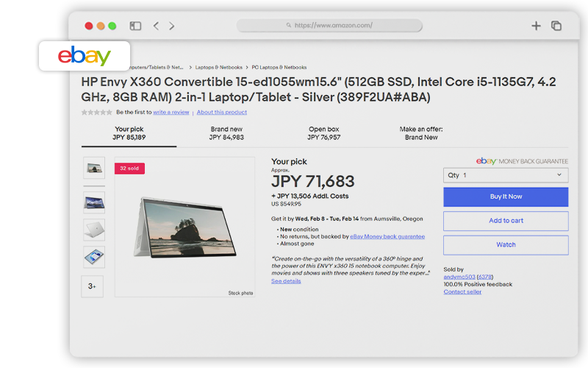The width and height of the screenshot is (588, 368).
Task: Click Add to cart button
Action: (x=506, y=221)
